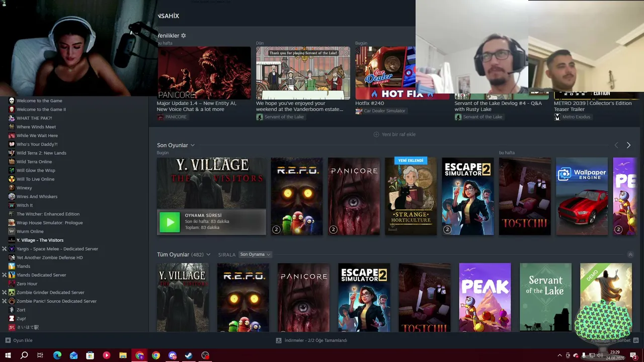Click the Zort game icon in the list

click(12, 310)
